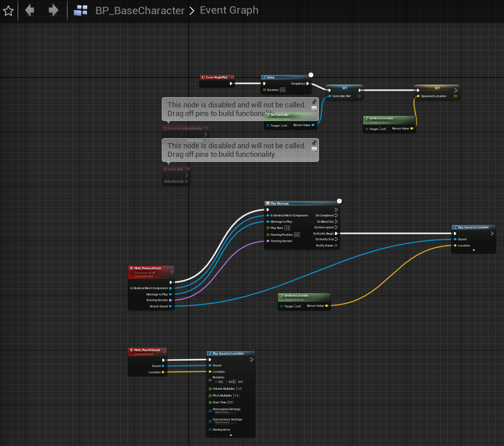Click the Start Time value field
The width and height of the screenshot is (504, 446).
(x=230, y=402)
